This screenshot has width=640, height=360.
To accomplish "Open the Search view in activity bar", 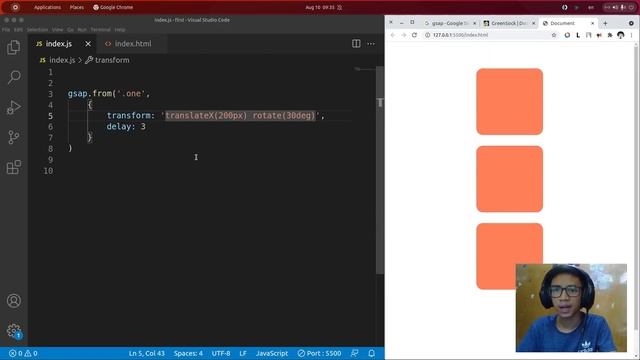I will pyautogui.click(x=13, y=77).
